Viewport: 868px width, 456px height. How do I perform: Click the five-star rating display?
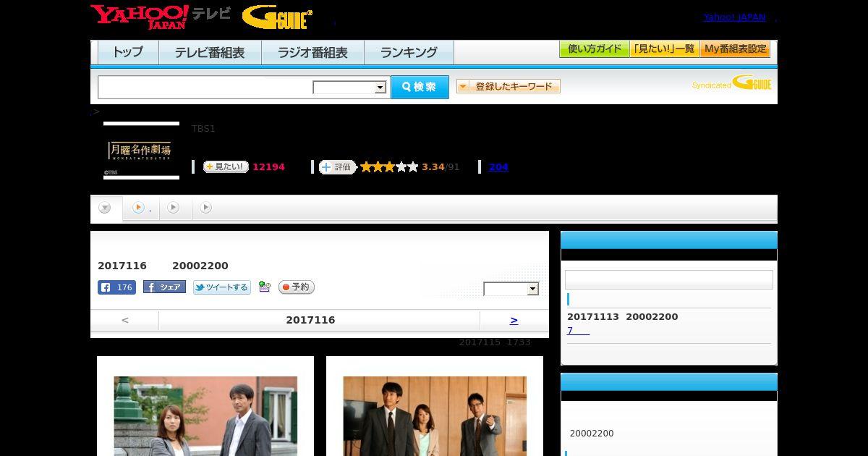tap(389, 166)
